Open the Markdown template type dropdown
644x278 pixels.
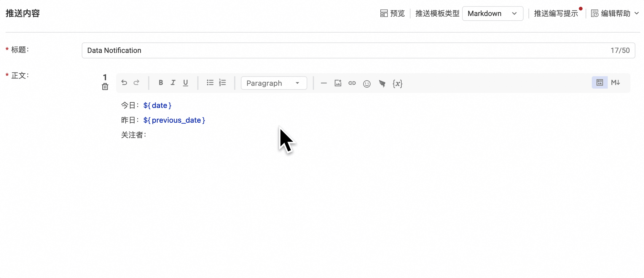point(493,13)
